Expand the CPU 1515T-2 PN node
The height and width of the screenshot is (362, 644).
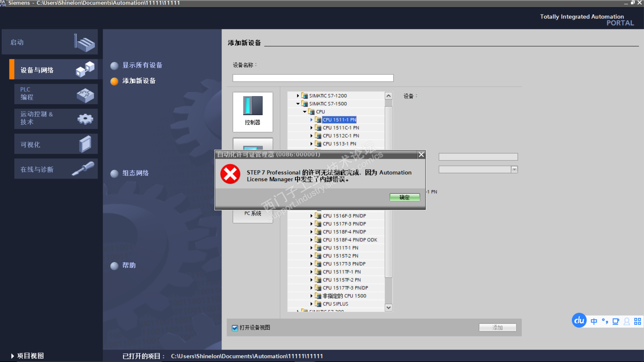tap(311, 256)
